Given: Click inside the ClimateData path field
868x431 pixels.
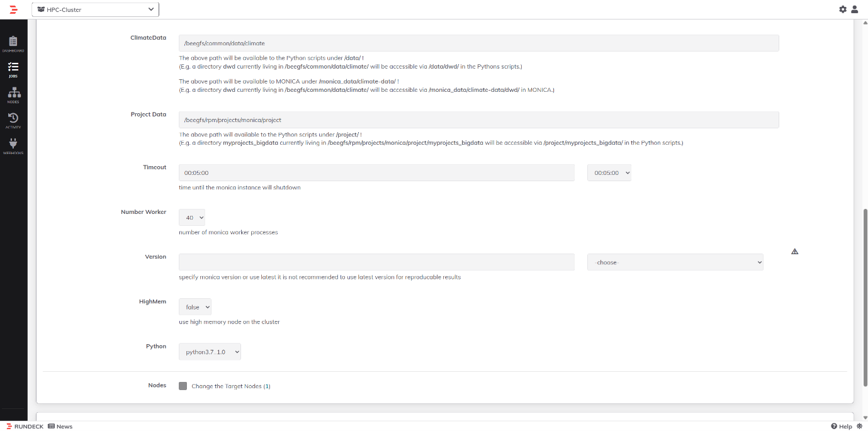Looking at the screenshot, I should tap(478, 42).
